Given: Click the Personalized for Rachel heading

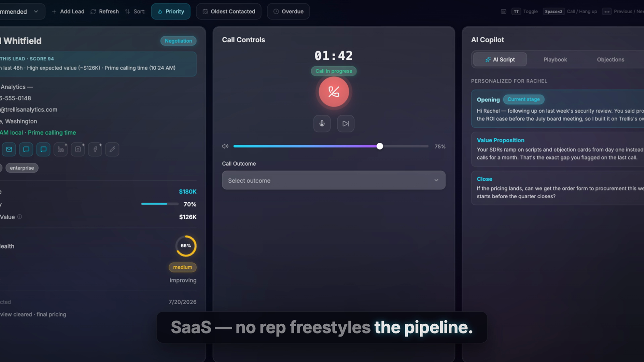Looking at the screenshot, I should pyautogui.click(x=509, y=81).
